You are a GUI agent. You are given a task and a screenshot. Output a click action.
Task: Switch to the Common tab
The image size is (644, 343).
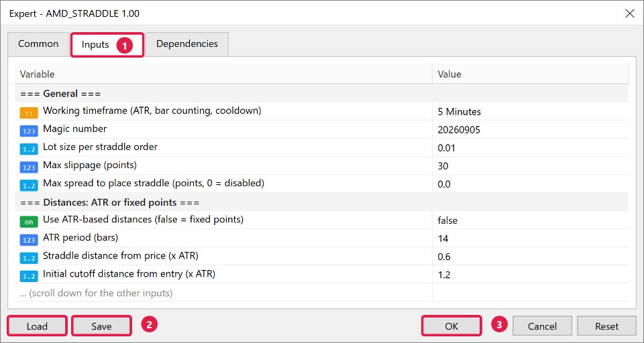click(38, 44)
